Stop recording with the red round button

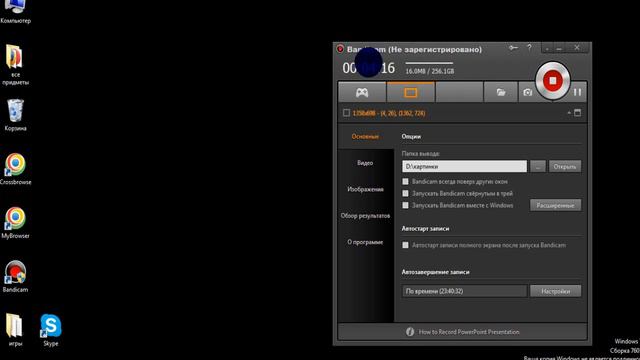[553, 81]
